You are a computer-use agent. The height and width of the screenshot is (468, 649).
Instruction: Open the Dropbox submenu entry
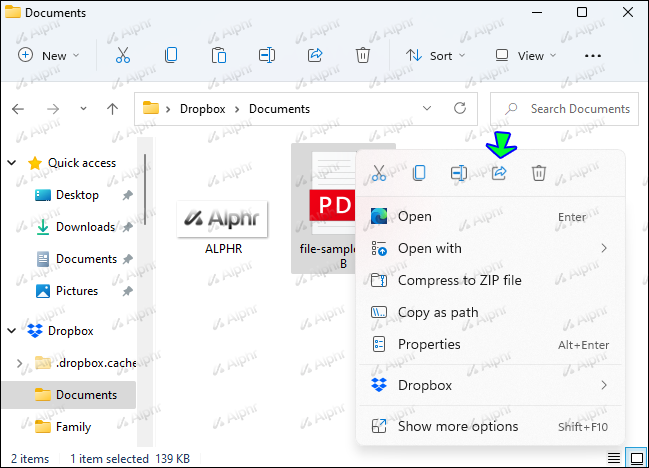point(490,385)
